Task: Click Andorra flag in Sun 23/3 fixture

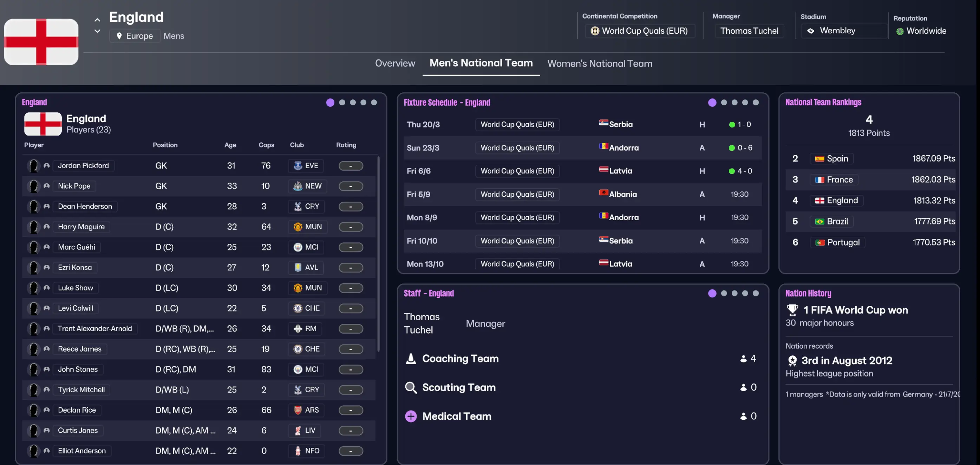Action: pyautogui.click(x=603, y=146)
